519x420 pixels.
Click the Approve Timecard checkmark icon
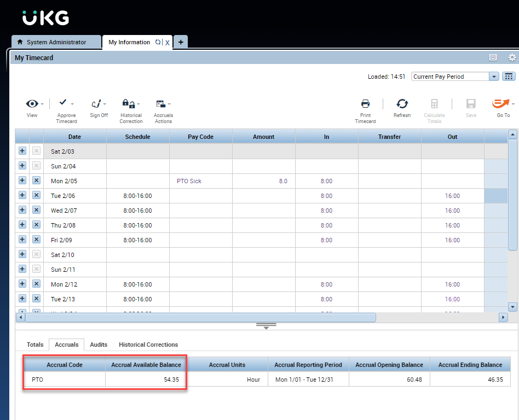[x=64, y=103]
